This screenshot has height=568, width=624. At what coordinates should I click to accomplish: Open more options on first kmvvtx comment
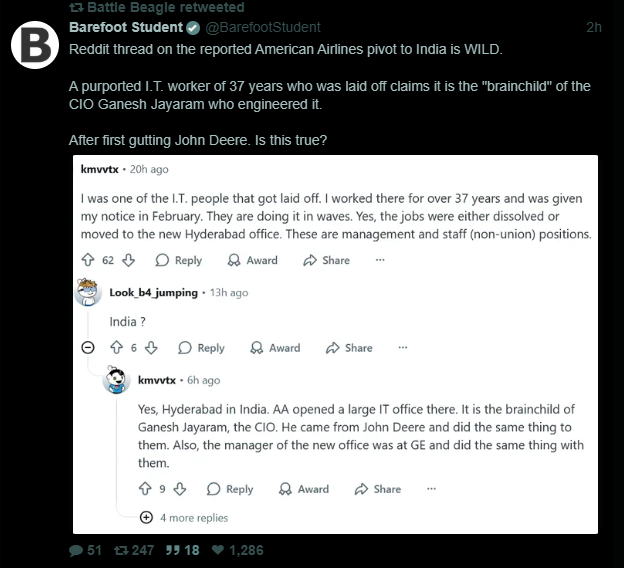380,260
